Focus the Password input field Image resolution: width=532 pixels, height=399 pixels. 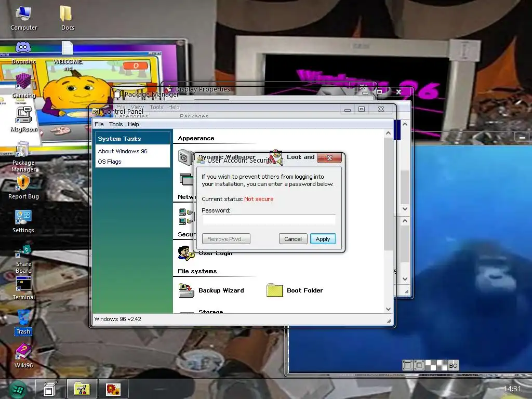tap(269, 220)
